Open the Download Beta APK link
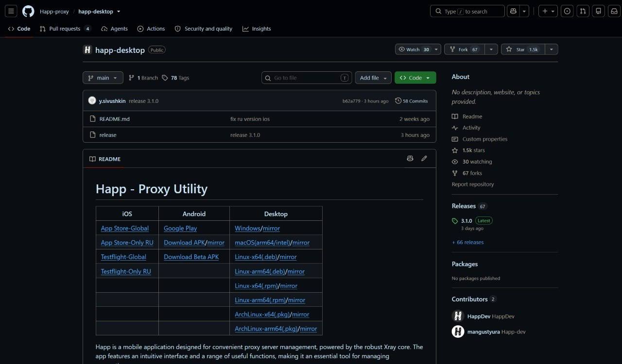 point(191,257)
